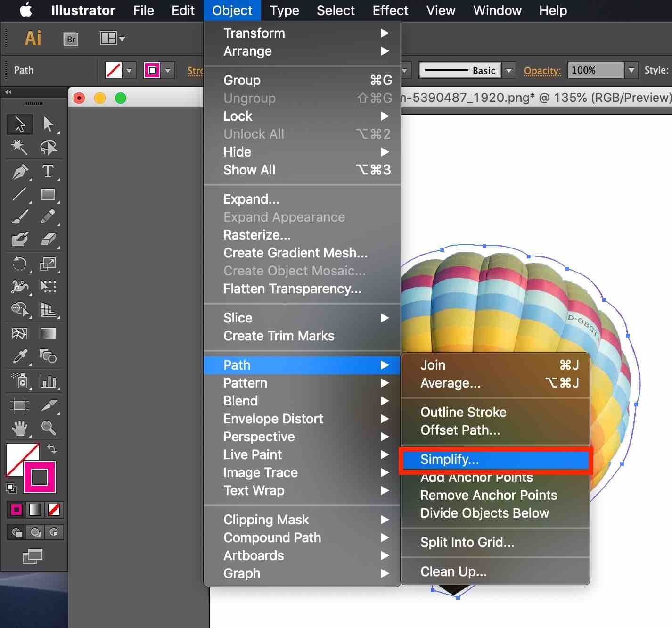
Task: Select the Perspective Grid tool
Action: 48,309
